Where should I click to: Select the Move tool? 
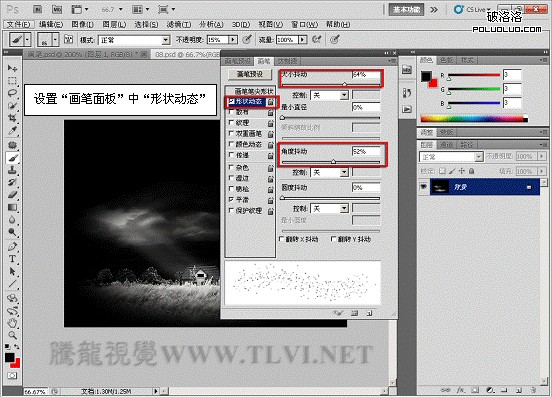coord(12,68)
